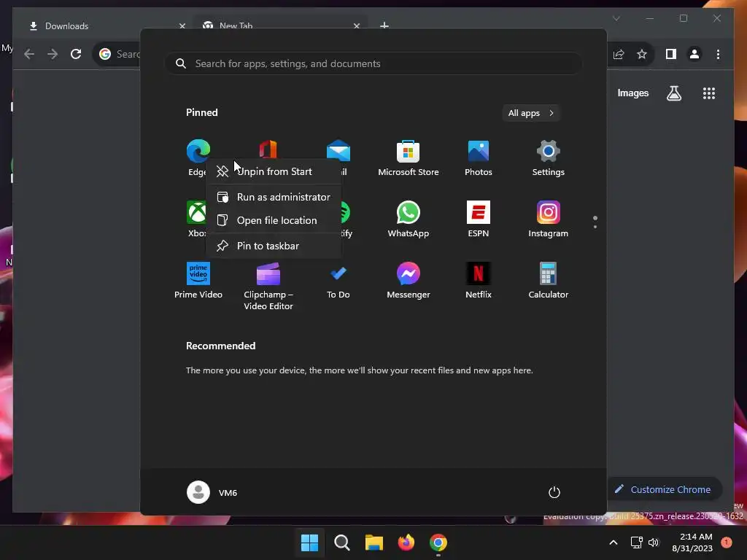Image resolution: width=747 pixels, height=560 pixels.
Task: Select Unpin from Start
Action: (274, 171)
